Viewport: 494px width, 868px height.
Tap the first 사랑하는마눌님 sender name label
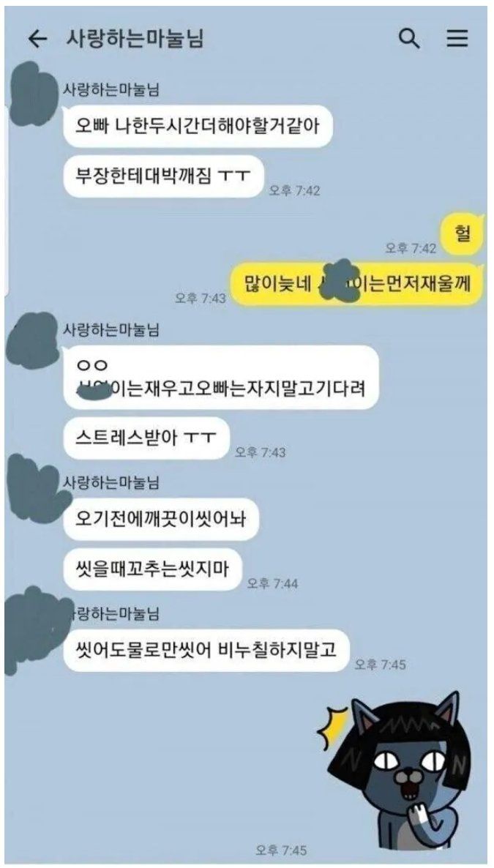112,90
